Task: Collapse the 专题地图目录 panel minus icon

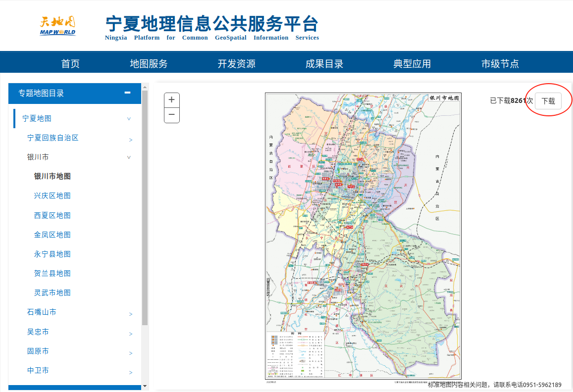Action: coord(127,93)
